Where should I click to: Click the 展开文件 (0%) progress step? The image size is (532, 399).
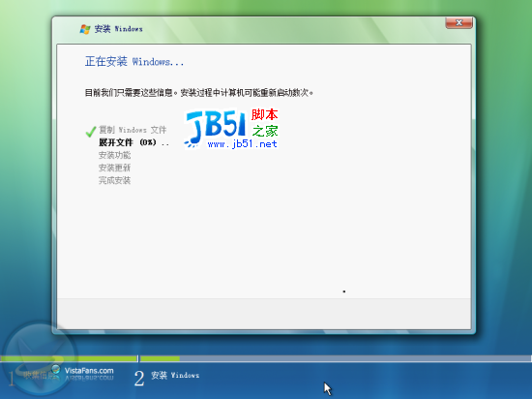point(133,142)
